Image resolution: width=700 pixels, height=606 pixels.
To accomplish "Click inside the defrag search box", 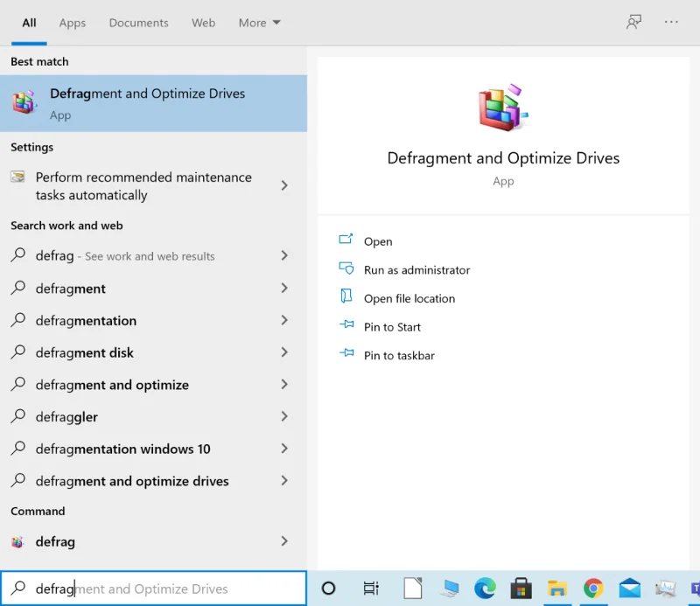I will (x=153, y=589).
